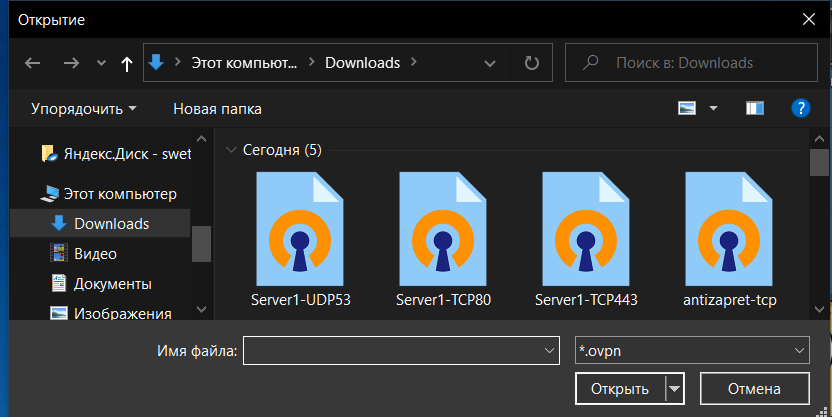Open 'Изображения' folder in navigation pane
This screenshot has width=832, height=417.
111,313
